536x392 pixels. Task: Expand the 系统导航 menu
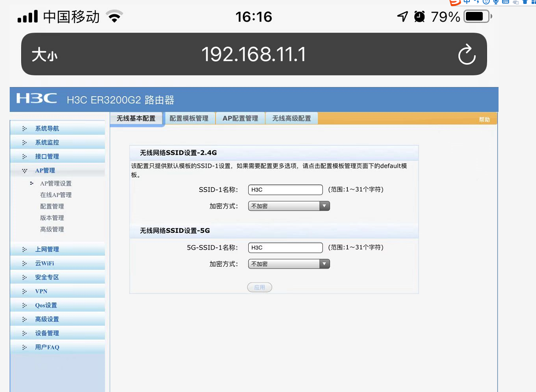(57, 129)
